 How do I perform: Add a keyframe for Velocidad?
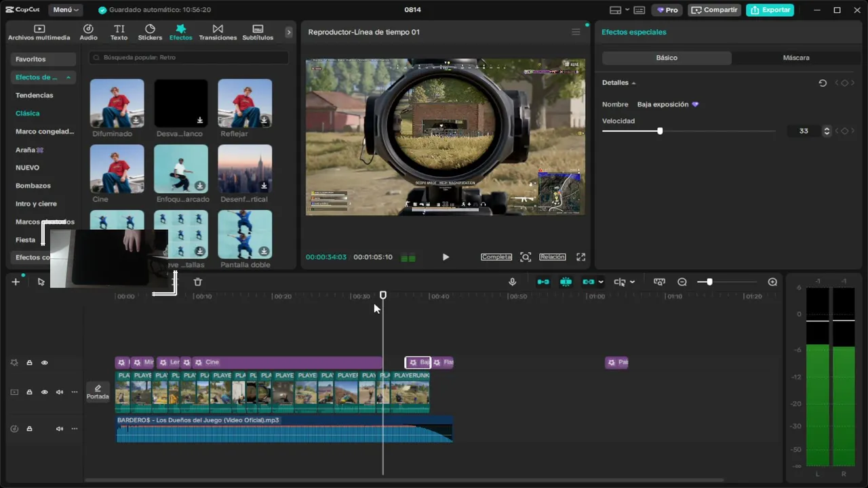[844, 131]
